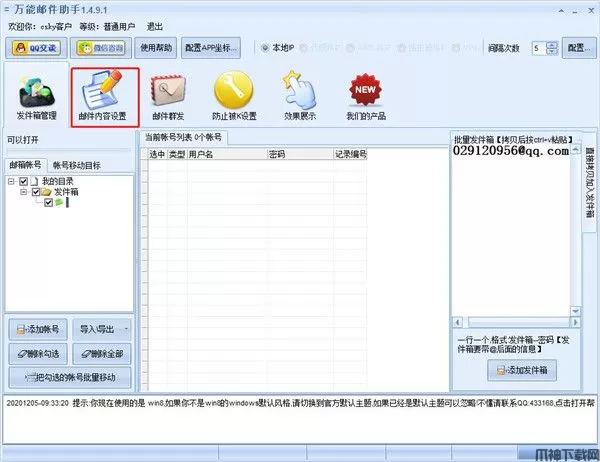Click the 微信咨询 WeChat consult button
600x462 pixels.
101,48
